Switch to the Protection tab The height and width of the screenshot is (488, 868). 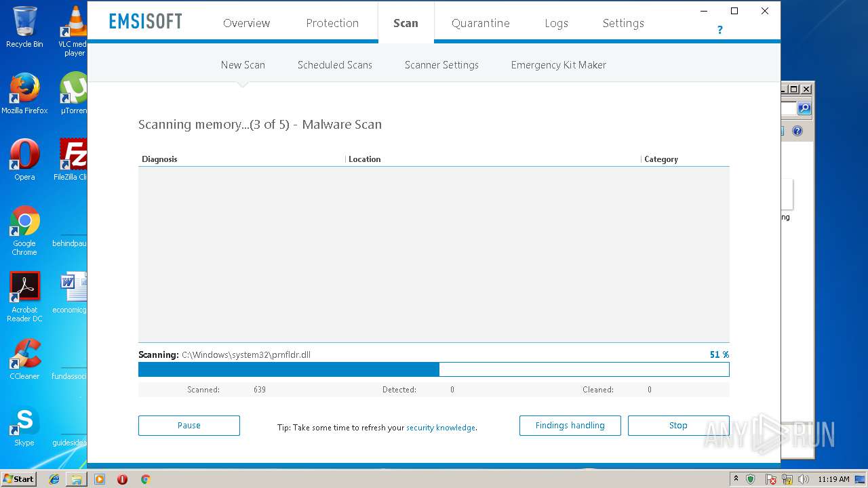pos(332,23)
